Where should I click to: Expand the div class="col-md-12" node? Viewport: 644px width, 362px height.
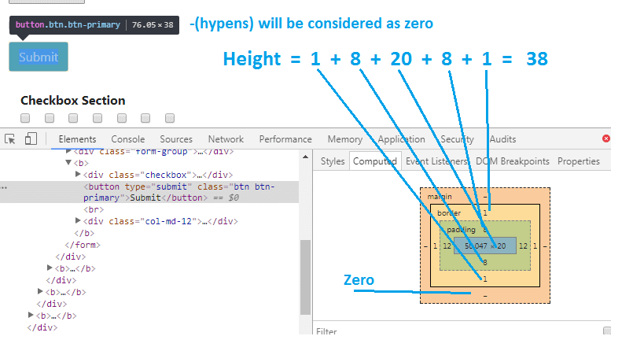point(78,220)
